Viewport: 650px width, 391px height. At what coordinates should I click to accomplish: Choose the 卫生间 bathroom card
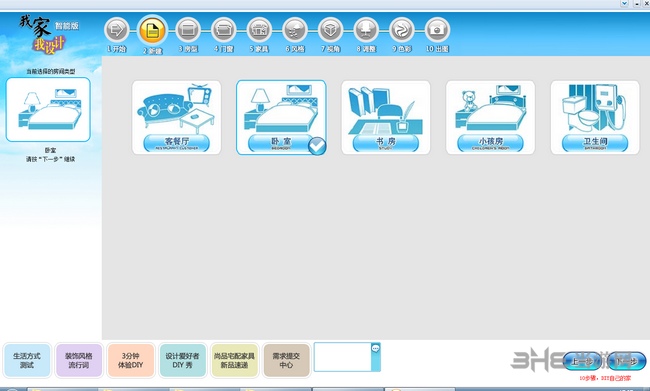pos(595,117)
